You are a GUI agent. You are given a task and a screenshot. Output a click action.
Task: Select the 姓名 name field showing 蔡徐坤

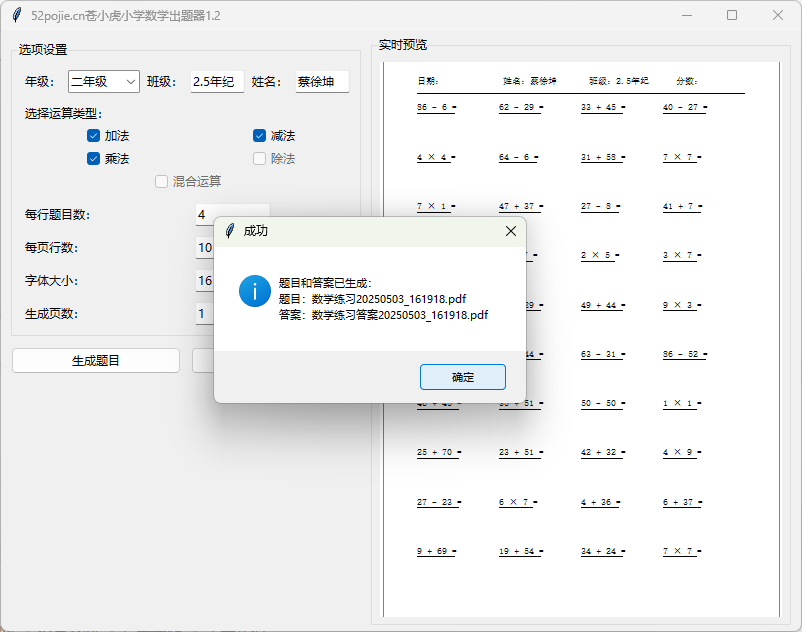[x=322, y=80]
